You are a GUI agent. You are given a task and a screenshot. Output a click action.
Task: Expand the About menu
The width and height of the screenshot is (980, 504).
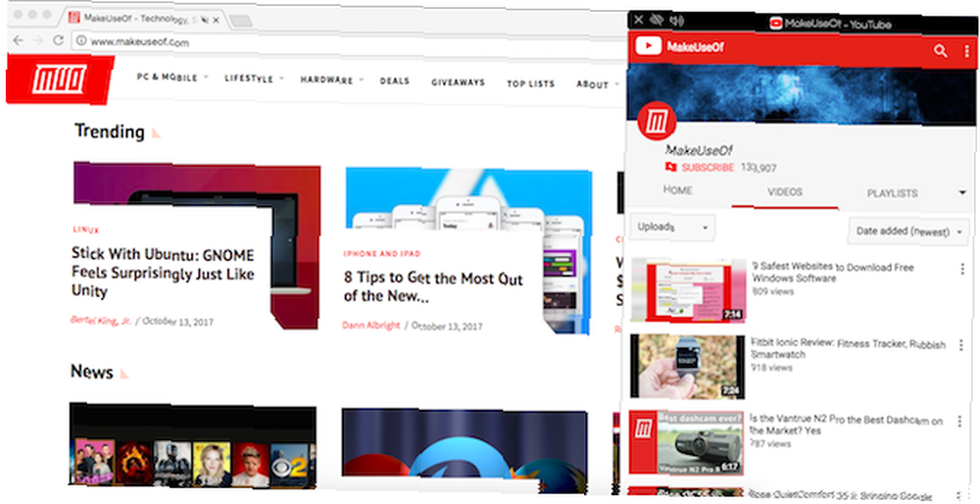click(x=597, y=84)
